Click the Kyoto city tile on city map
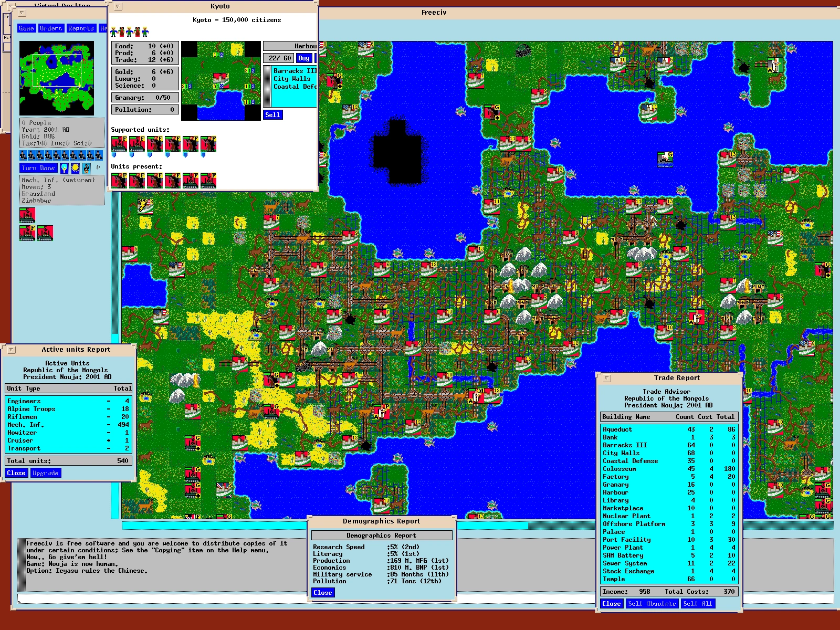The image size is (840, 630). tap(220, 80)
